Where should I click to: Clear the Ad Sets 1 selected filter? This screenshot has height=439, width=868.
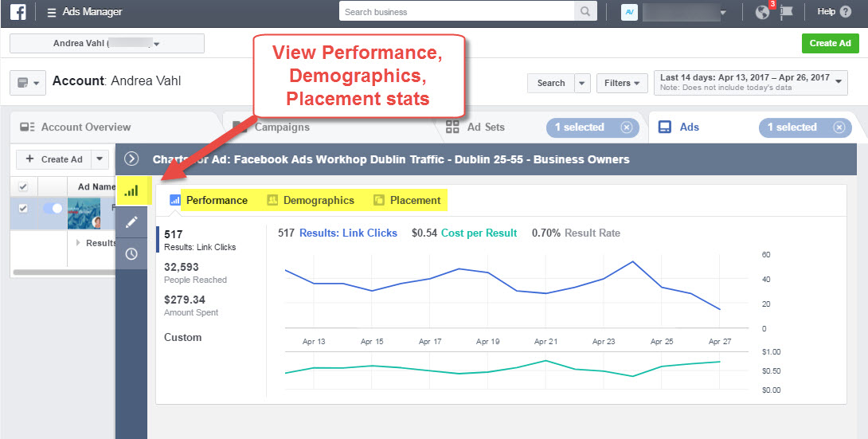(x=626, y=127)
